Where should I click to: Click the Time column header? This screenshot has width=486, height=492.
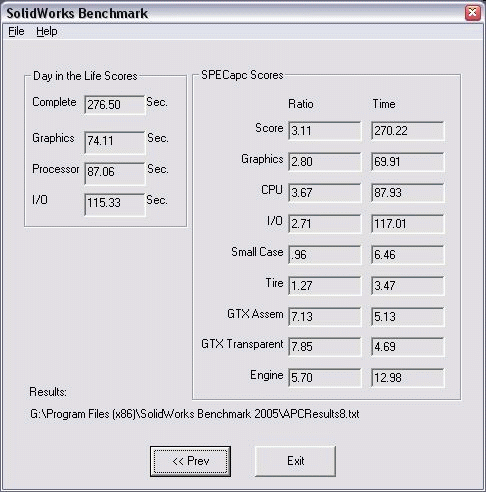[384, 104]
